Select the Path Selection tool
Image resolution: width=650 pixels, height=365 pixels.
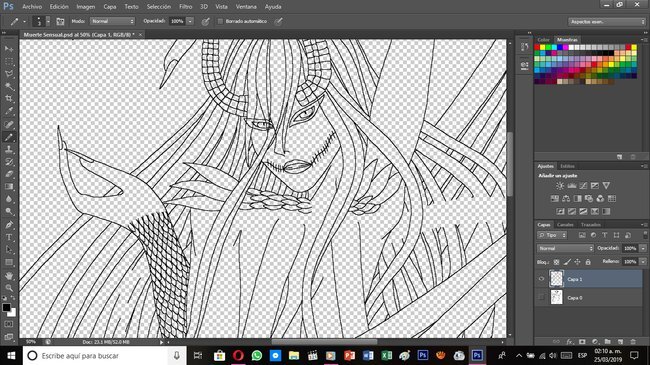click(9, 250)
